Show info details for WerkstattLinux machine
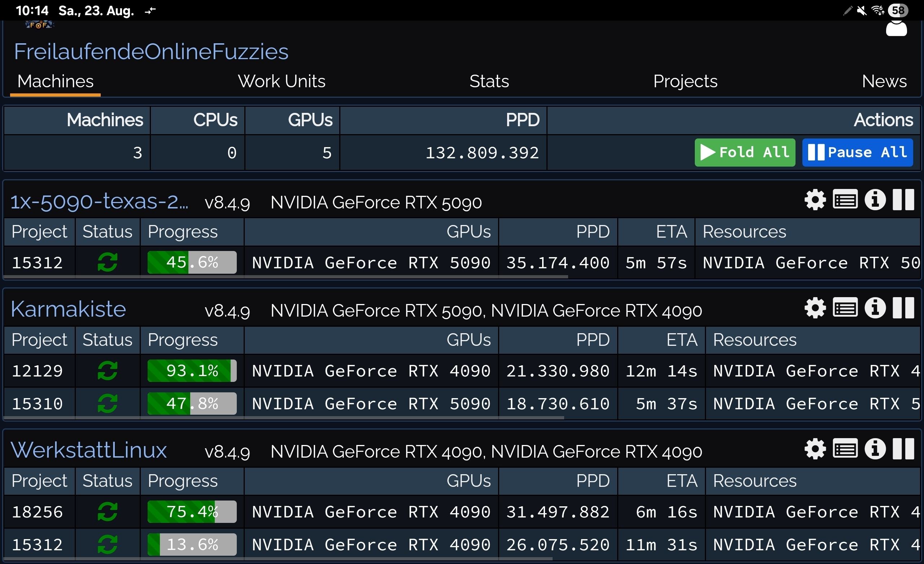 (875, 449)
